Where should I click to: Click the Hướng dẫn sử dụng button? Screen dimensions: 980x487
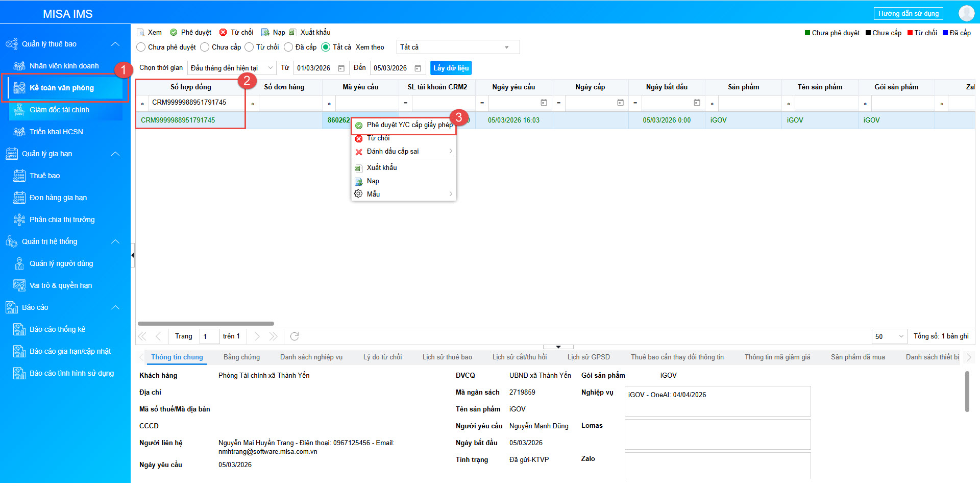point(908,14)
